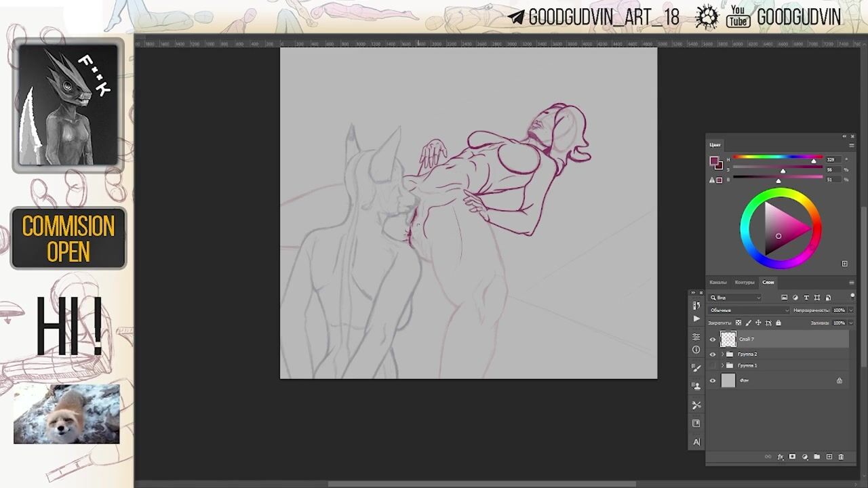This screenshot has width=868, height=488.
Task: Open the Обычные blend mode dropdown
Action: click(x=749, y=310)
